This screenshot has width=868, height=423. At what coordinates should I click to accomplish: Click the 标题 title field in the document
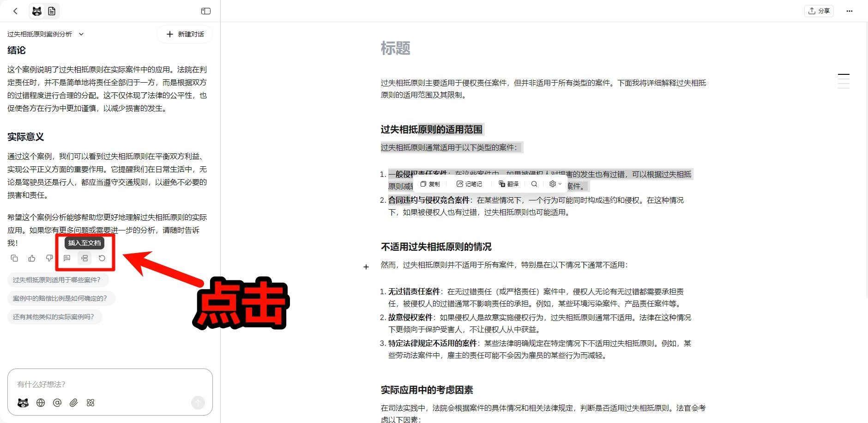coord(396,49)
